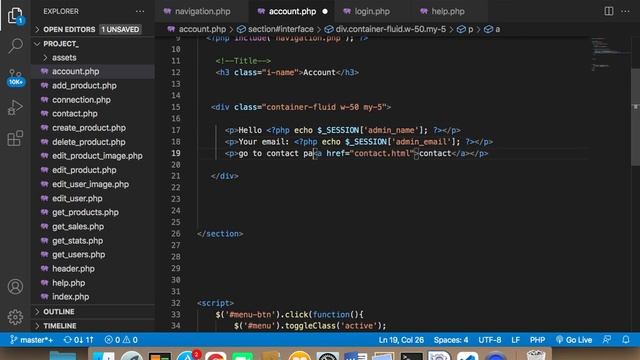Open get_products.php file
Image resolution: width=640 pixels, height=360 pixels.
[93, 212]
